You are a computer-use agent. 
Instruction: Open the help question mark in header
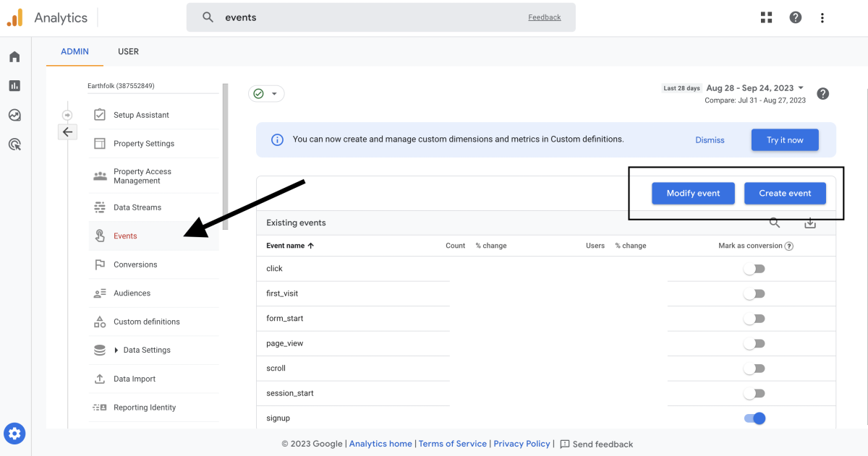pos(796,17)
